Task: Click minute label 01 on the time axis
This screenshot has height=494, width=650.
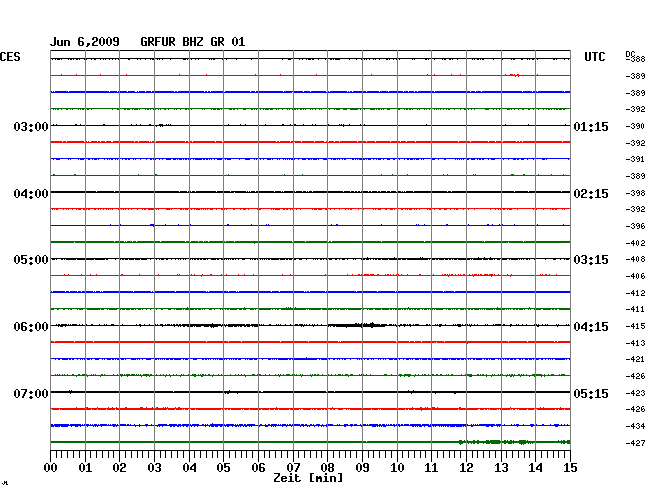Action: pyautogui.click(x=85, y=468)
